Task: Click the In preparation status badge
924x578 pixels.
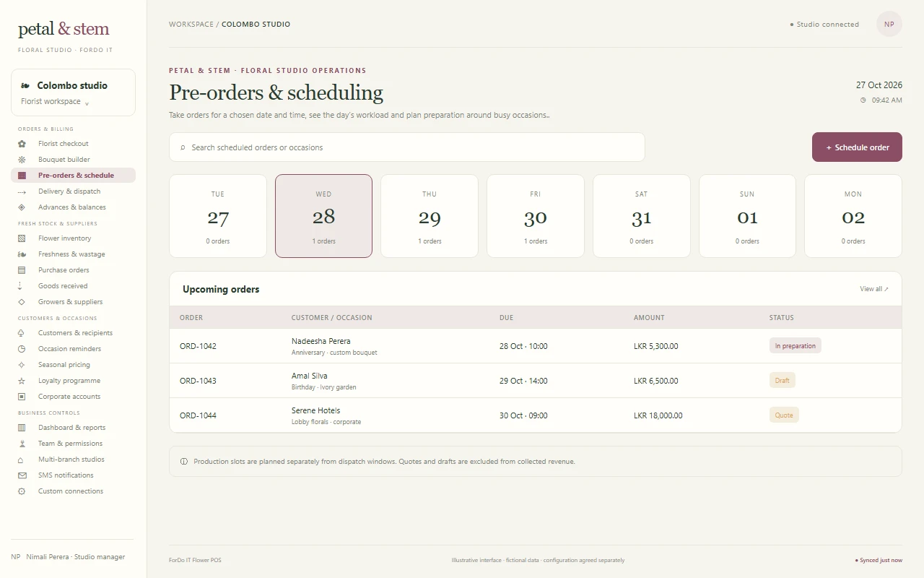Action: pos(796,346)
